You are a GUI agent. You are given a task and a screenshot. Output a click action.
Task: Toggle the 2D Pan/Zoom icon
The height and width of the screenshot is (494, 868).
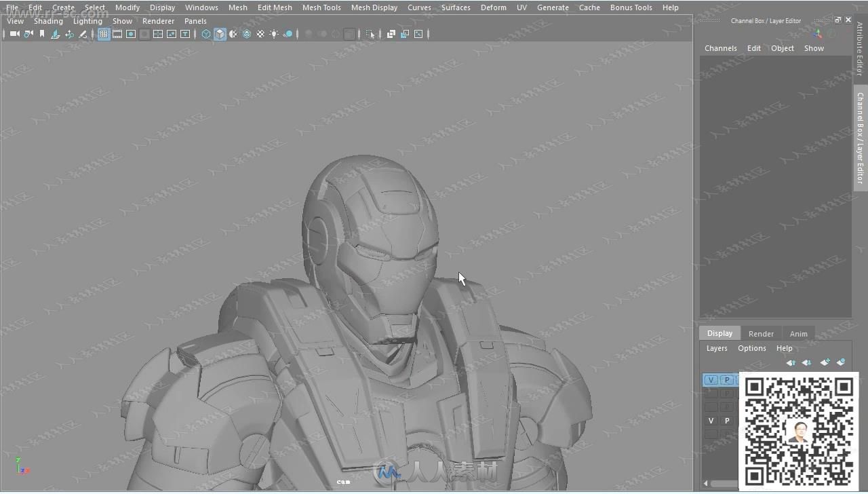tap(69, 34)
